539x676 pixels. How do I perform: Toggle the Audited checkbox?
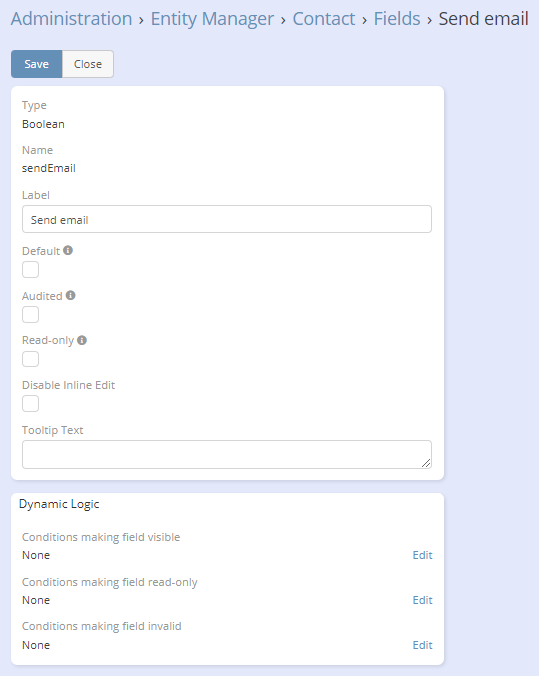coord(31,314)
